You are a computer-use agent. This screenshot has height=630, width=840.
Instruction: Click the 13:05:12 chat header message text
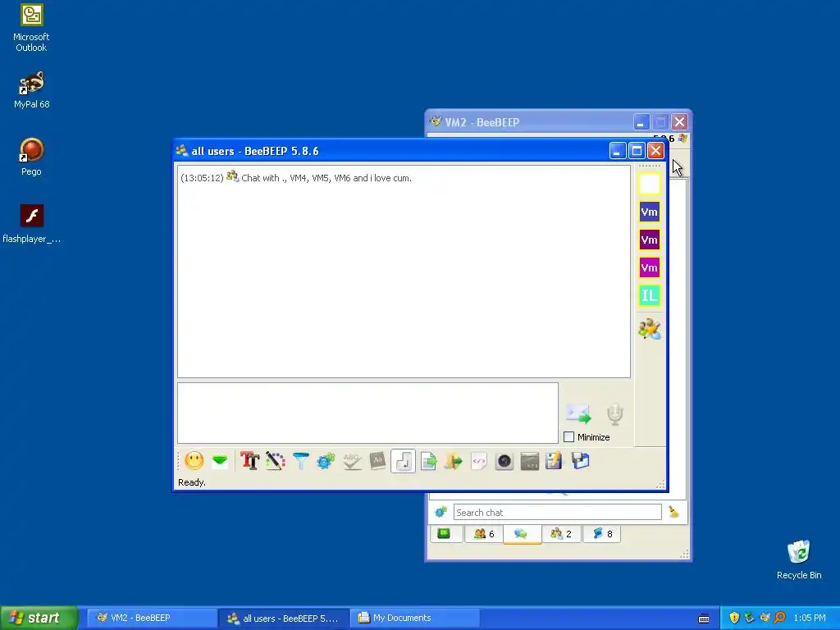pyautogui.click(x=296, y=178)
